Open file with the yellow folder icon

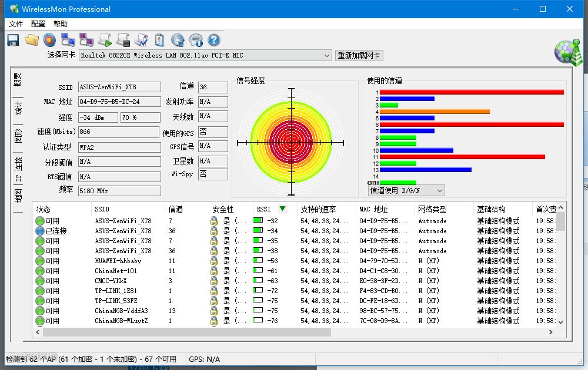(x=31, y=40)
